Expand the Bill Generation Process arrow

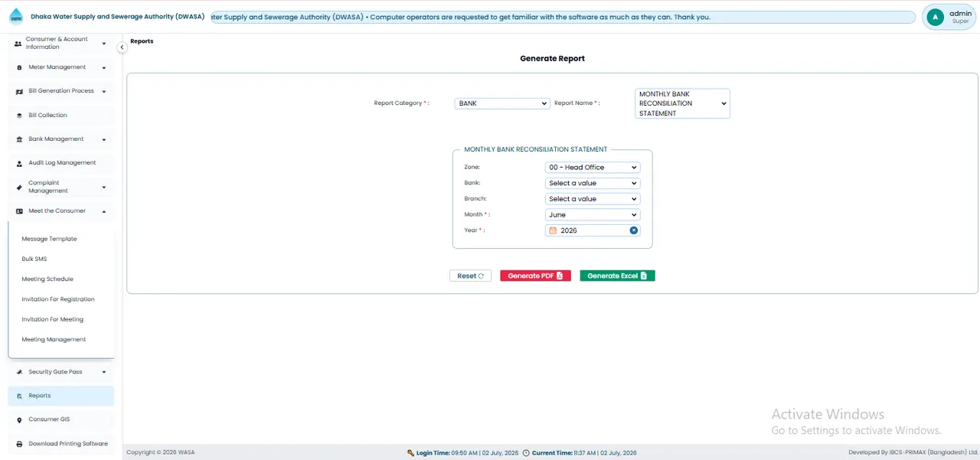(103, 91)
